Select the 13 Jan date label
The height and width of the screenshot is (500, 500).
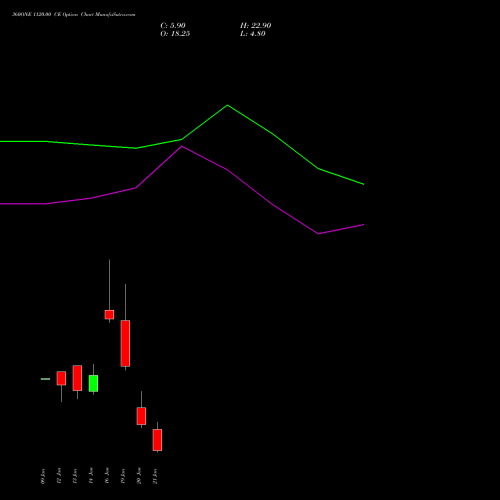tap(75, 476)
